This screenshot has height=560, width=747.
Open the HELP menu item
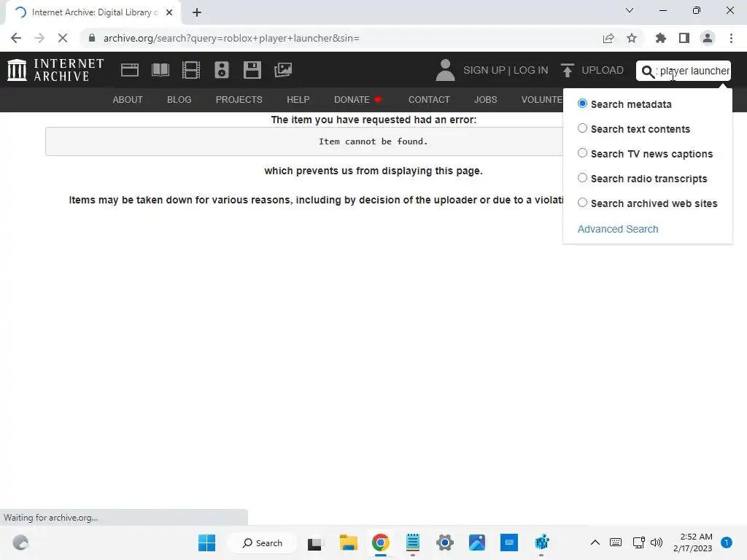pos(298,99)
